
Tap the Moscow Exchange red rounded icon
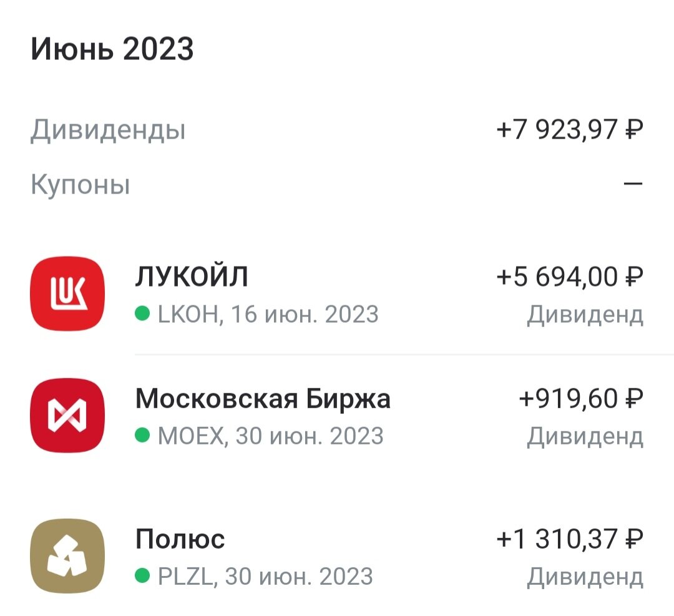pos(67,414)
